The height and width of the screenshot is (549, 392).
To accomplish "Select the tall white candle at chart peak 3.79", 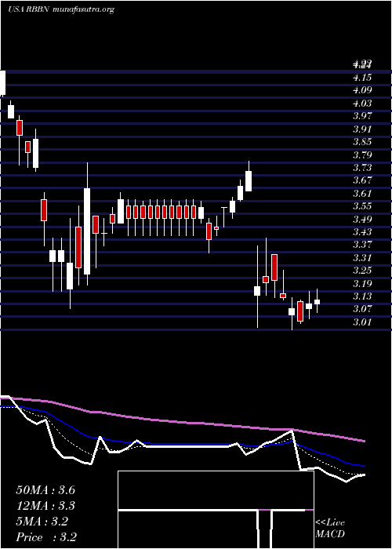I will [87, 224].
